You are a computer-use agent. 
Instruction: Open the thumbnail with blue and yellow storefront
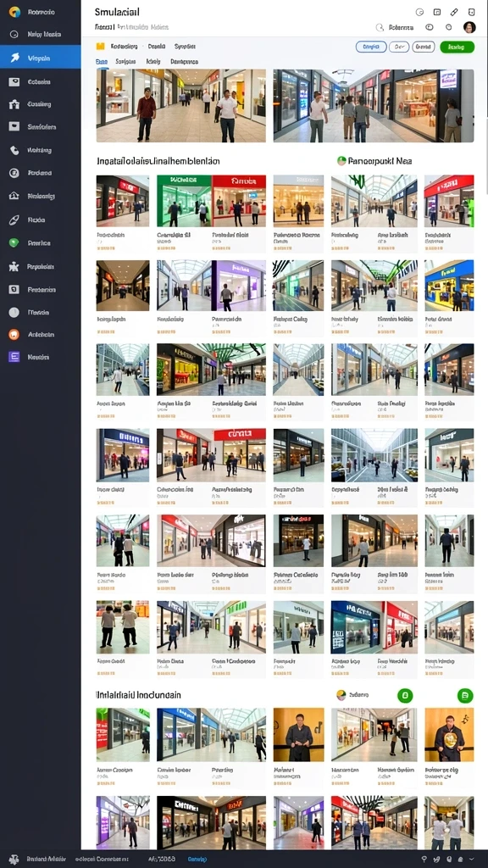click(x=449, y=286)
